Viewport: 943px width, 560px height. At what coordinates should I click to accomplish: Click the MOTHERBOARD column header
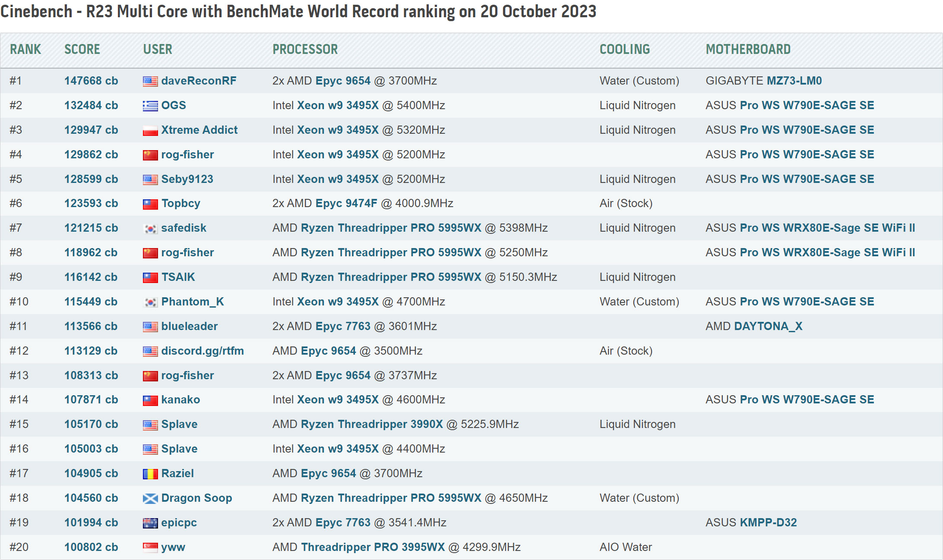pyautogui.click(x=748, y=49)
